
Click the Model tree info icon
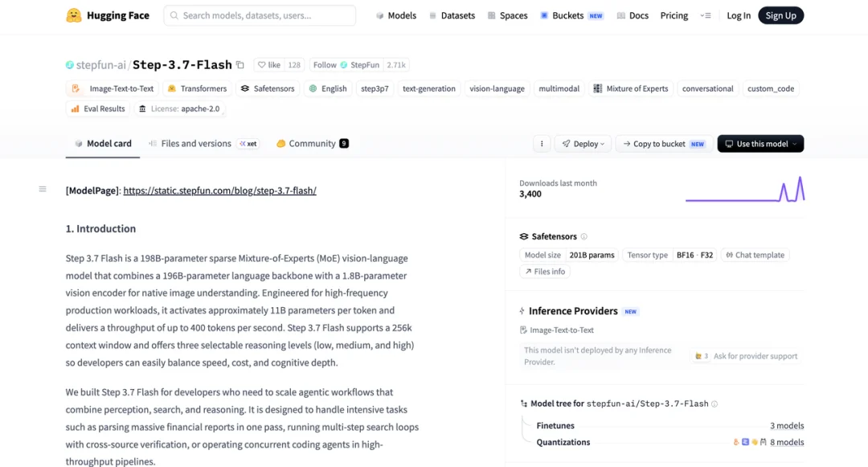tap(714, 404)
